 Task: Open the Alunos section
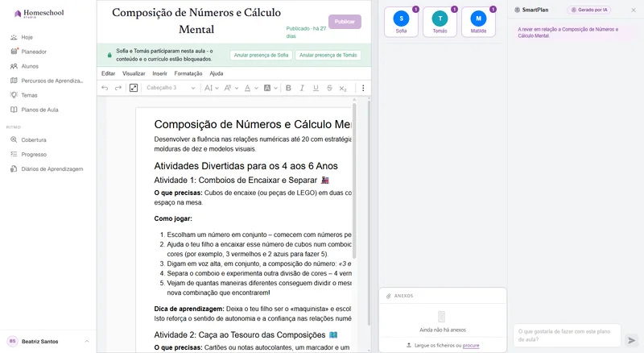tap(30, 66)
